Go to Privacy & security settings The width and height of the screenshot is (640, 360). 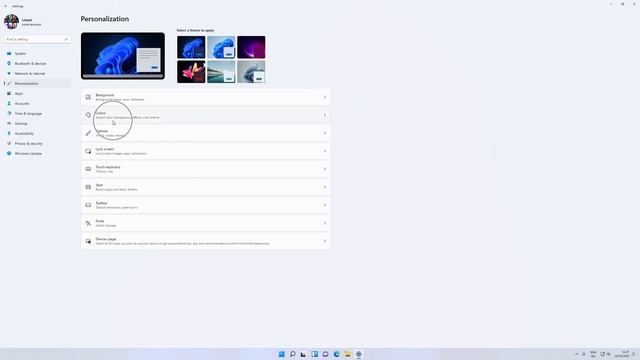[37, 143]
